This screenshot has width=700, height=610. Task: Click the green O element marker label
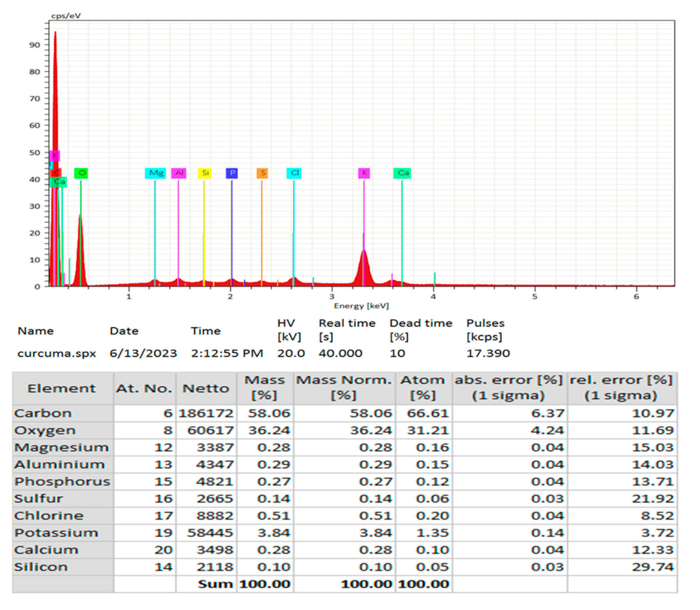81,173
